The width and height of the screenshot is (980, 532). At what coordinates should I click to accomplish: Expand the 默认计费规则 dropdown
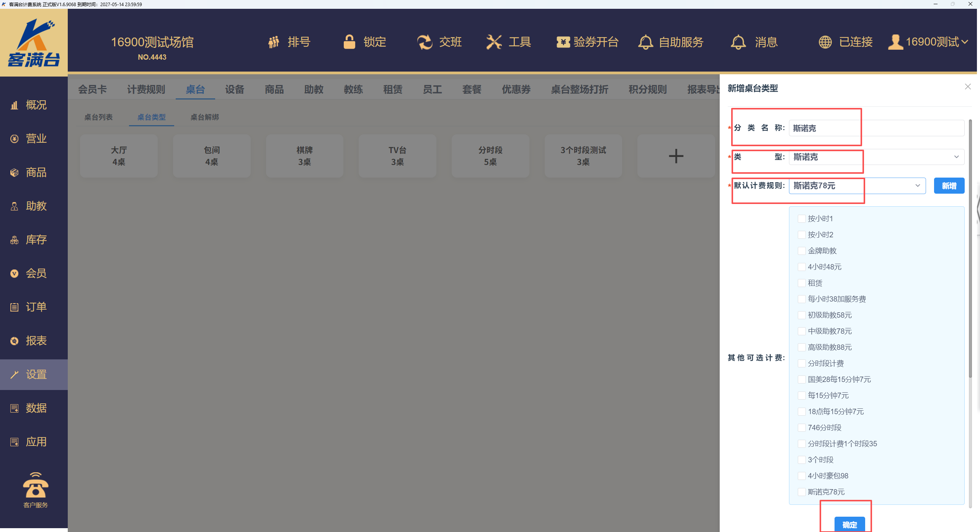[x=857, y=186]
